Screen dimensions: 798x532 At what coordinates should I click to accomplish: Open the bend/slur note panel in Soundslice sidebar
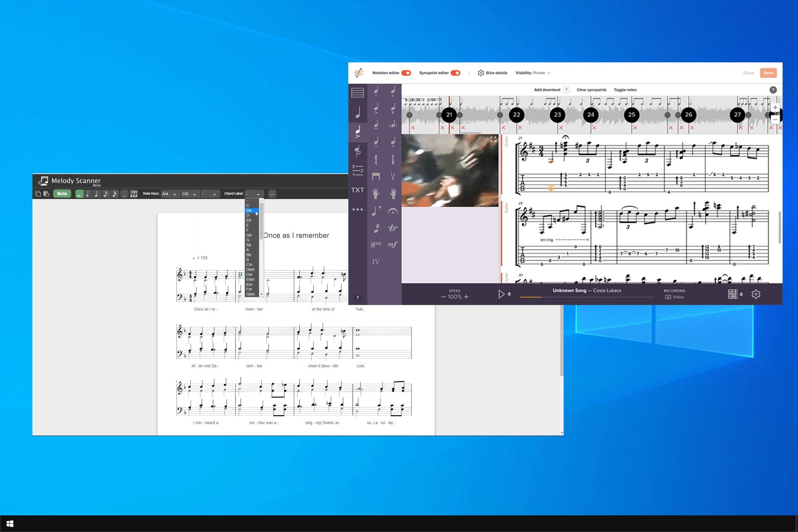(357, 151)
